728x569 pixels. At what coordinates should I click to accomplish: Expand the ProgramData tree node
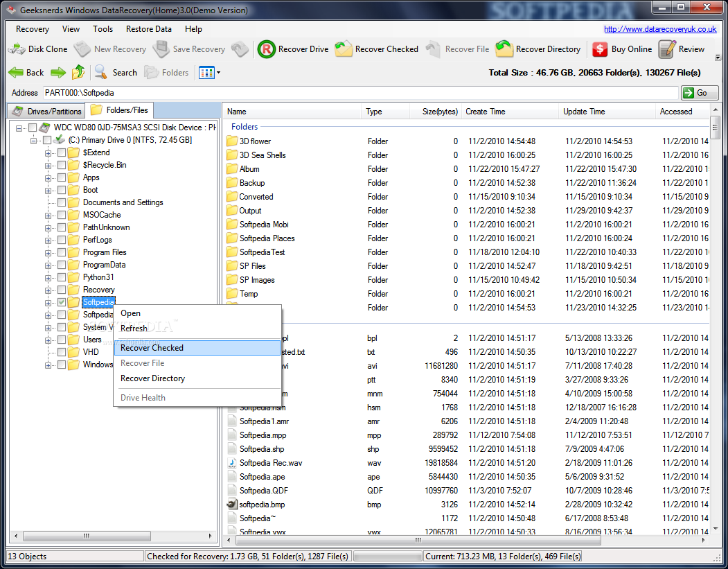pos(48,265)
